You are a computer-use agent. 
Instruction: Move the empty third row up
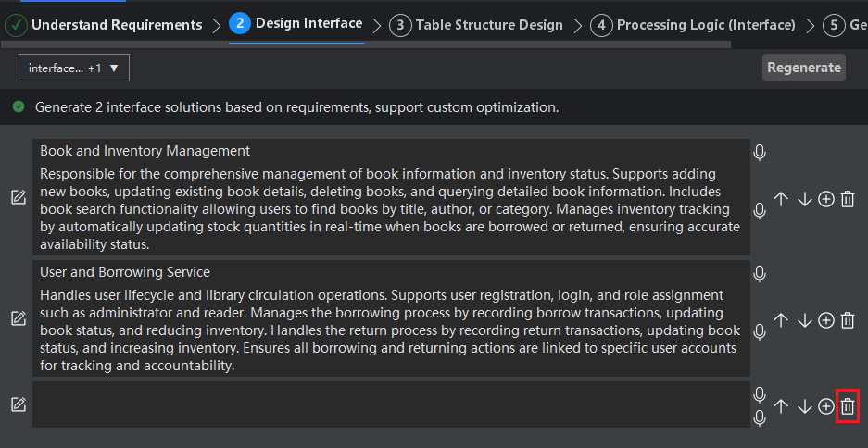(x=781, y=406)
